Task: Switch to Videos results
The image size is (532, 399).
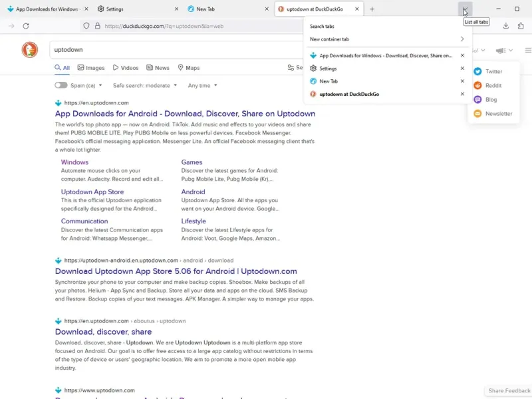Action: pyautogui.click(x=126, y=68)
